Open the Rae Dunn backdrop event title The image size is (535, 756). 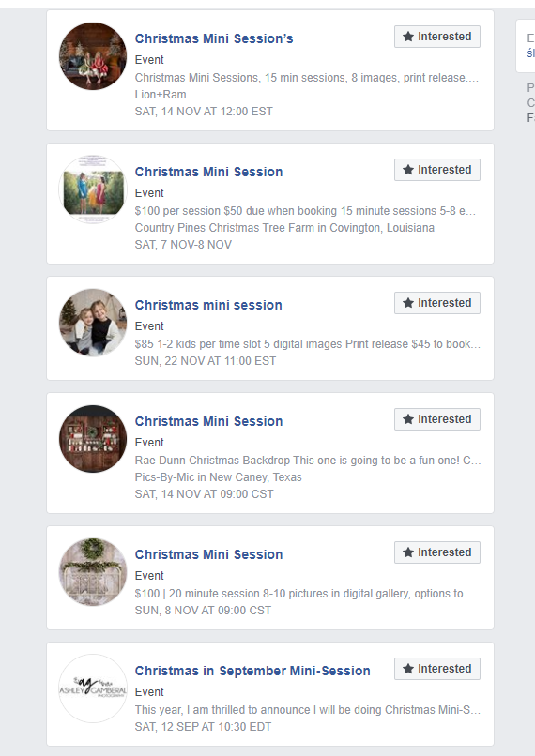(208, 421)
